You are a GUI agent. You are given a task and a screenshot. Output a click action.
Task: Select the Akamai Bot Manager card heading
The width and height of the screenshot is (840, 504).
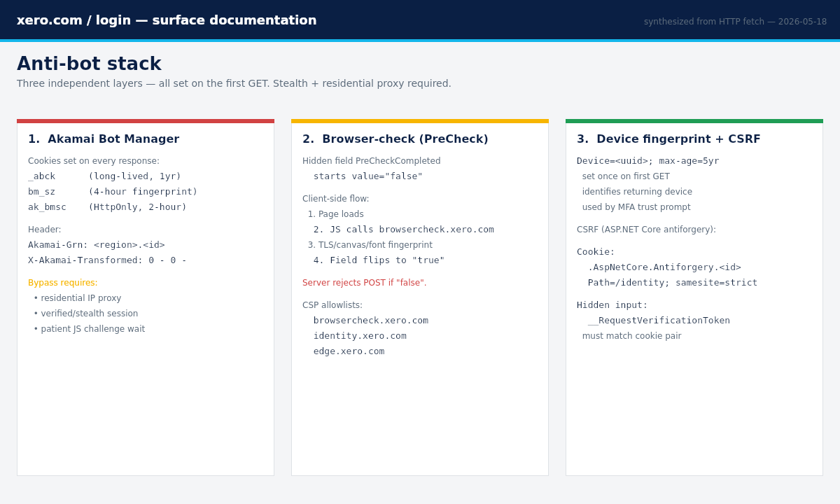pyautogui.click(x=104, y=139)
